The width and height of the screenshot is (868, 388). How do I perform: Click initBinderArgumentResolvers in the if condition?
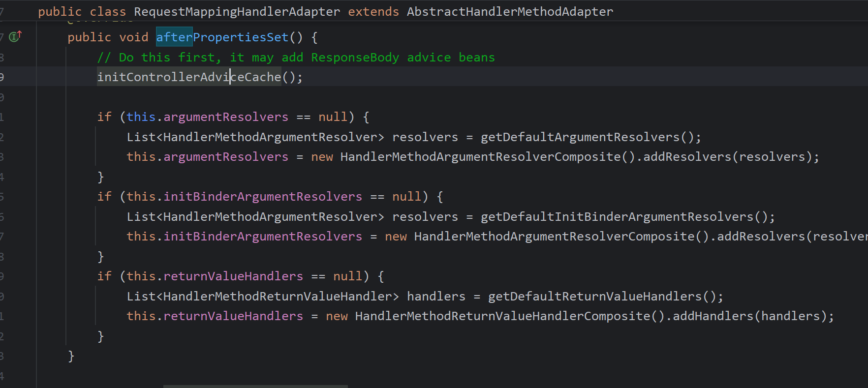click(x=263, y=197)
